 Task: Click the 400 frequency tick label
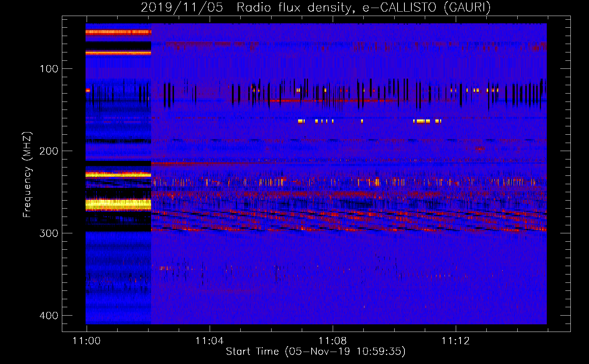(x=49, y=315)
